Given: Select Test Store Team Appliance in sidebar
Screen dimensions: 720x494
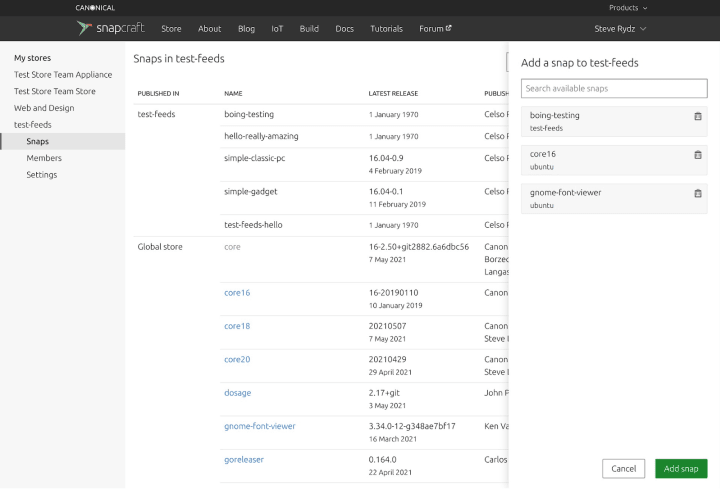Looking at the screenshot, I should (x=63, y=74).
